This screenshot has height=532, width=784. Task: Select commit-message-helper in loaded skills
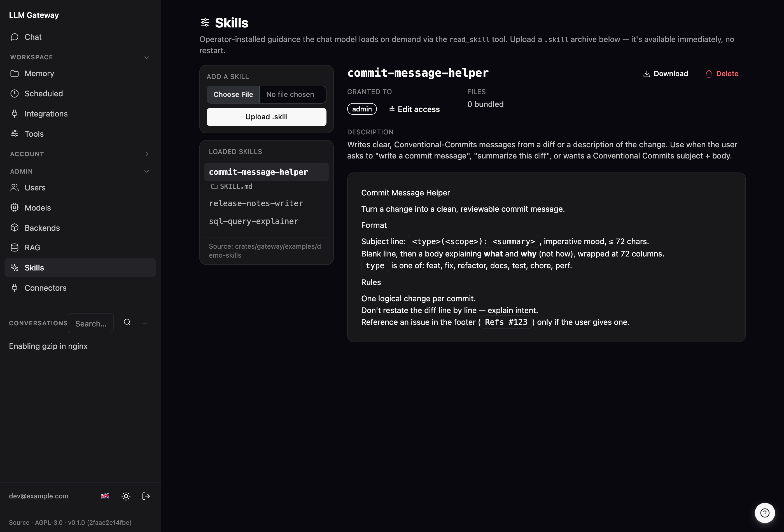(267, 172)
